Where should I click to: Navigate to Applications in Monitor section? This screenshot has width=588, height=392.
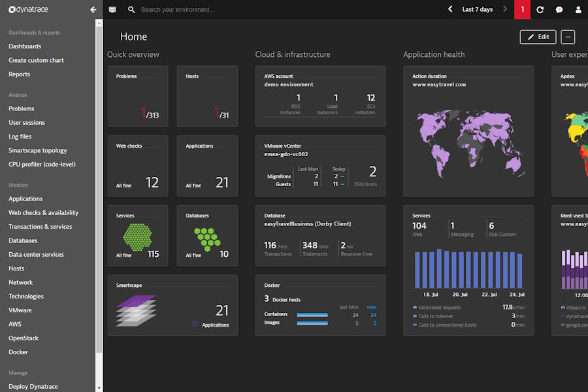point(25,199)
